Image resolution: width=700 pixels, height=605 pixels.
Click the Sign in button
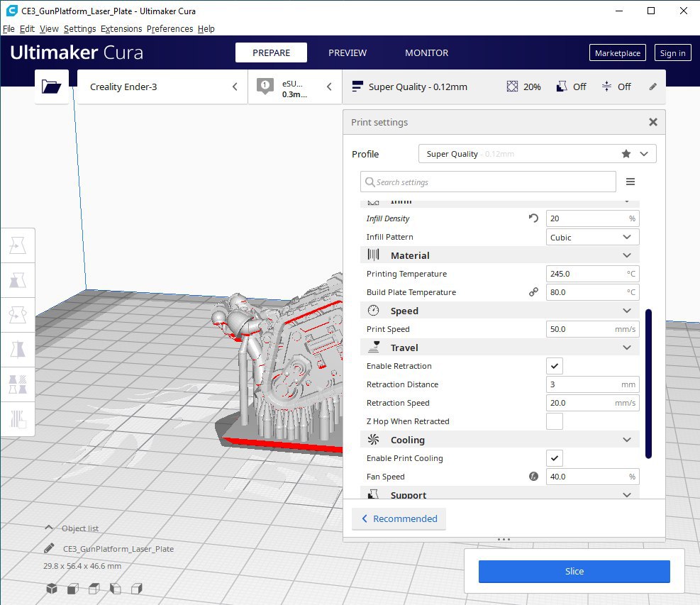tap(672, 52)
